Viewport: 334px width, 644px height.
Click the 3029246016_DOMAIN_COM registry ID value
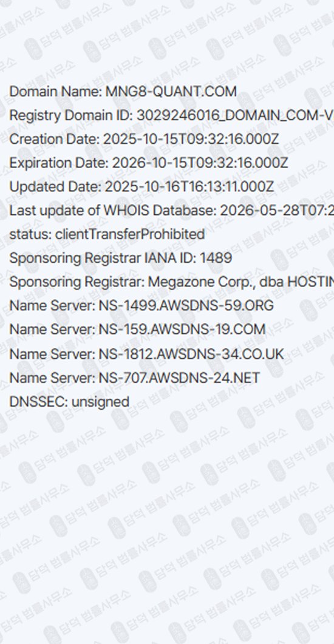pos(235,115)
